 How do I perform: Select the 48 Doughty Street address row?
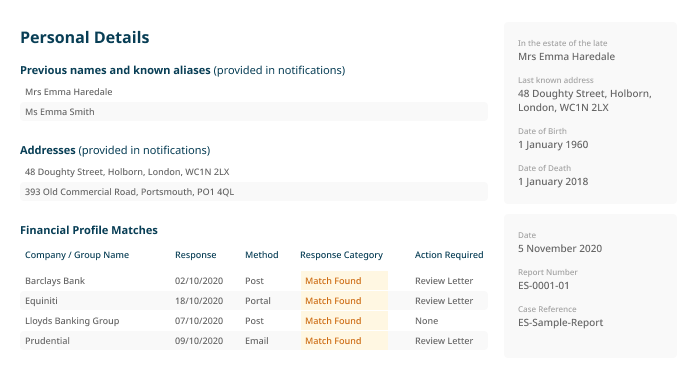point(254,172)
